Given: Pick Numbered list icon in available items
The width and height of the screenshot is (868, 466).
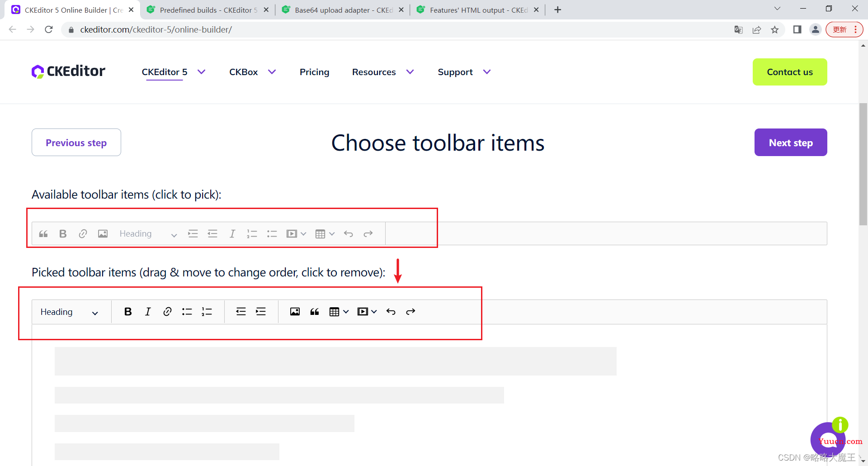Looking at the screenshot, I should pyautogui.click(x=252, y=234).
